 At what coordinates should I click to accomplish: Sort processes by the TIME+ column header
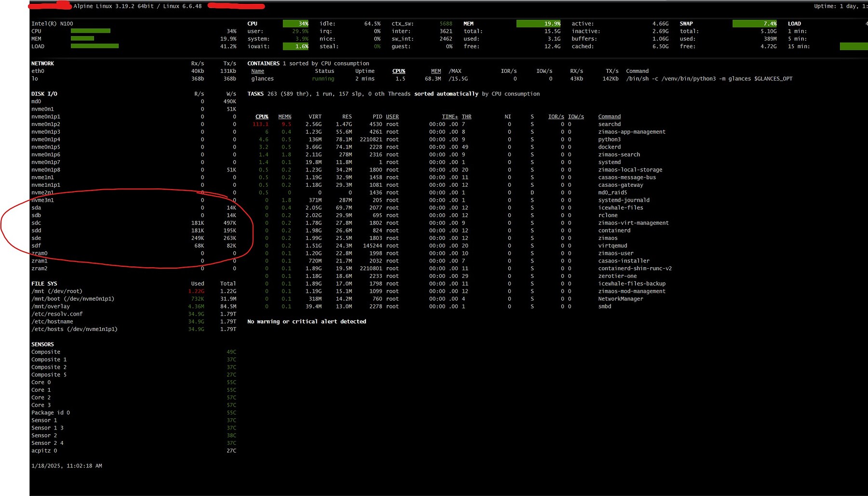(x=450, y=117)
